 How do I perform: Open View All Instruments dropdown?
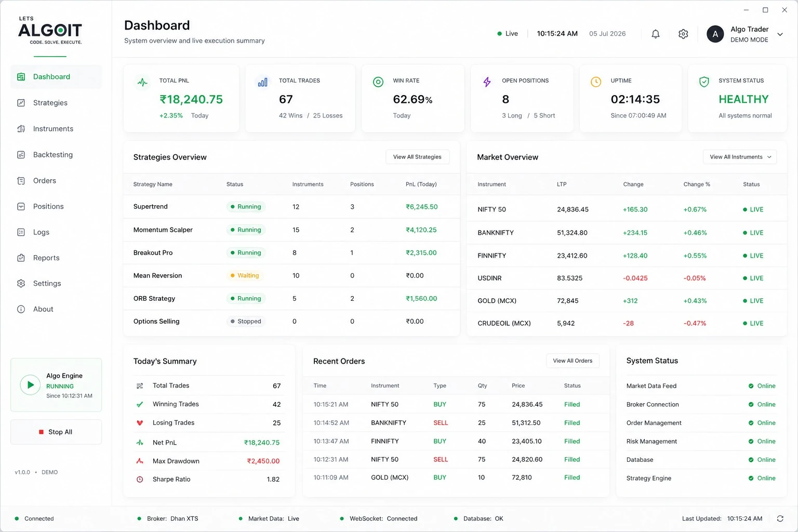(x=740, y=157)
